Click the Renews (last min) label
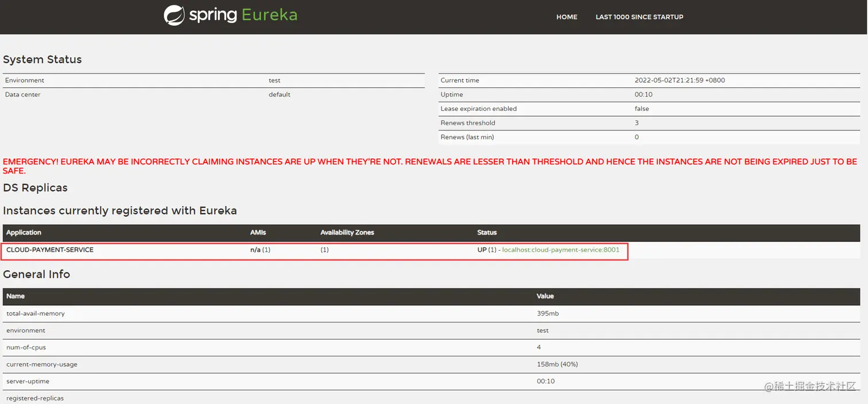Image resolution: width=868 pixels, height=404 pixels. coord(467,137)
